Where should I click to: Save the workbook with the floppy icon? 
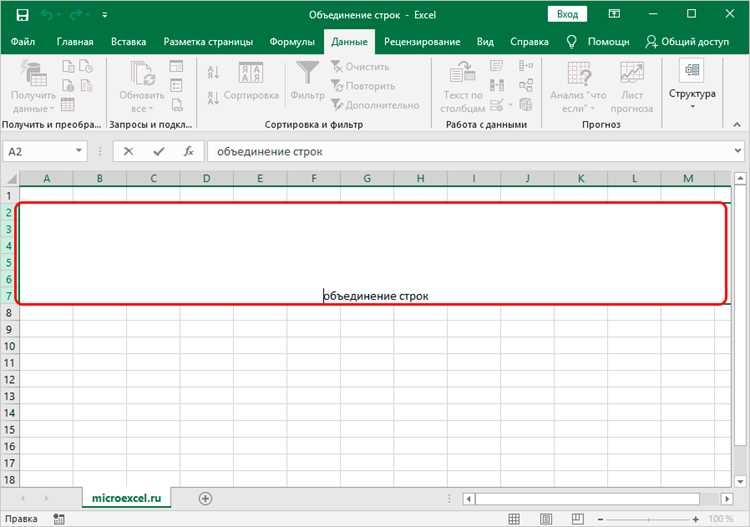tap(22, 15)
